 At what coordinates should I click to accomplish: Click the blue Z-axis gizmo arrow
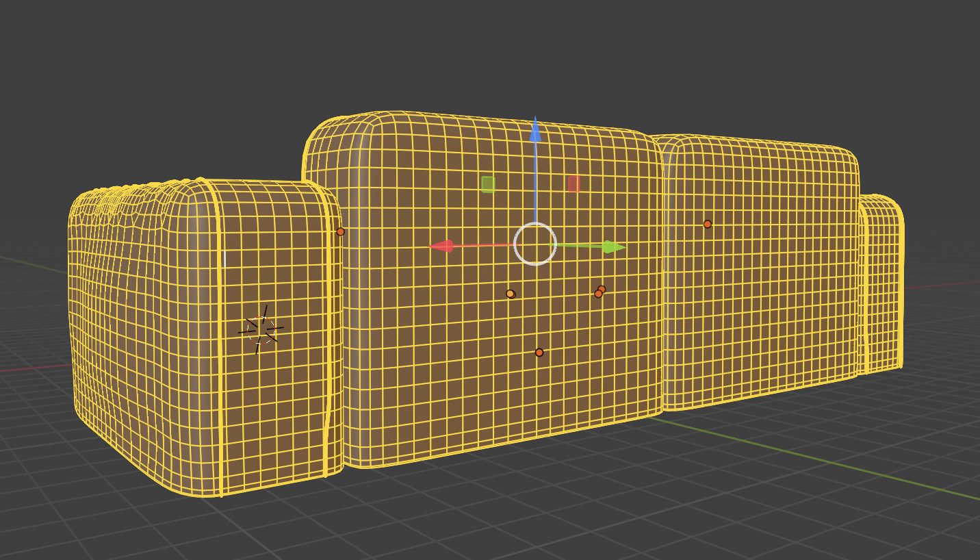pyautogui.click(x=535, y=130)
